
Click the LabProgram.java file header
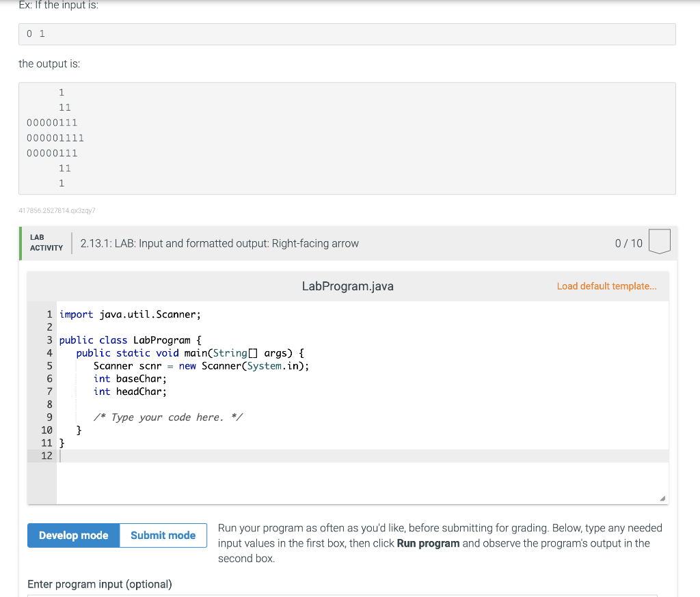point(347,286)
